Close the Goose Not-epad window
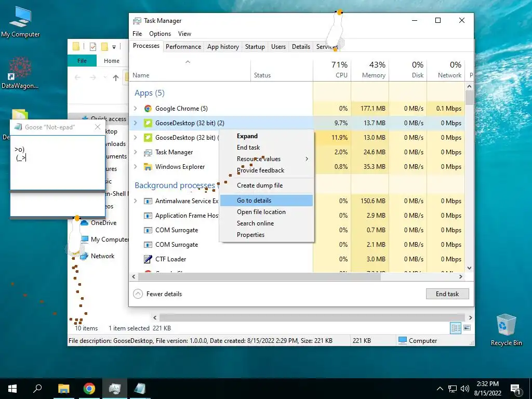 point(98,127)
